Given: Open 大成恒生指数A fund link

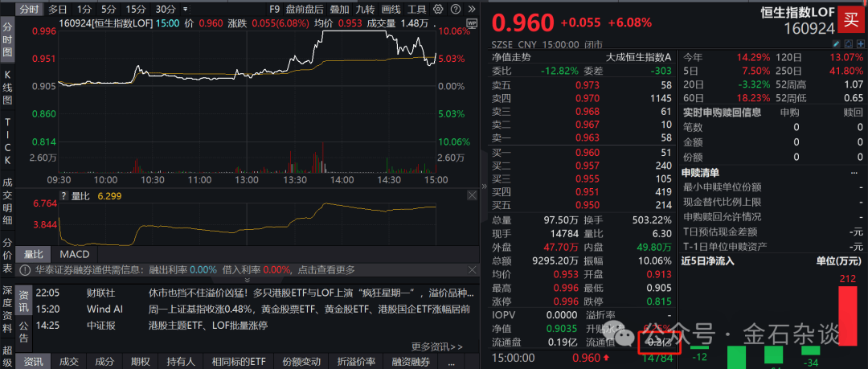Looking at the screenshot, I should point(638,56).
